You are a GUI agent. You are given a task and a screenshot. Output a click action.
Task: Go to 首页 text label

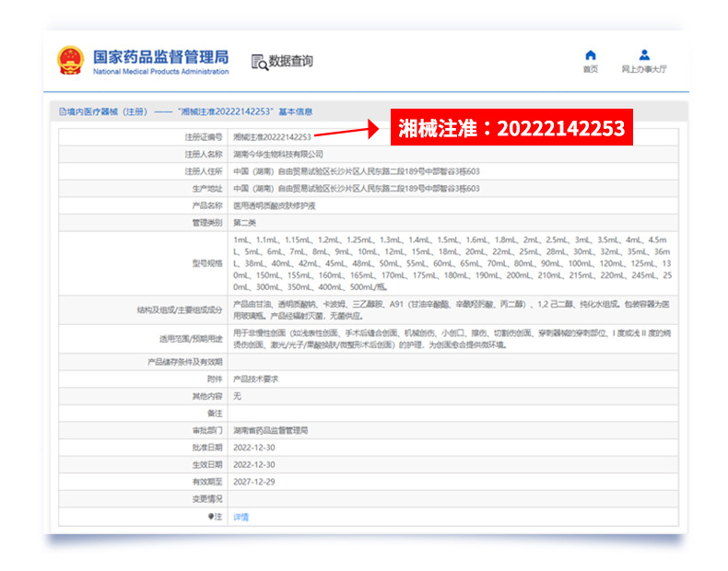tap(591, 70)
